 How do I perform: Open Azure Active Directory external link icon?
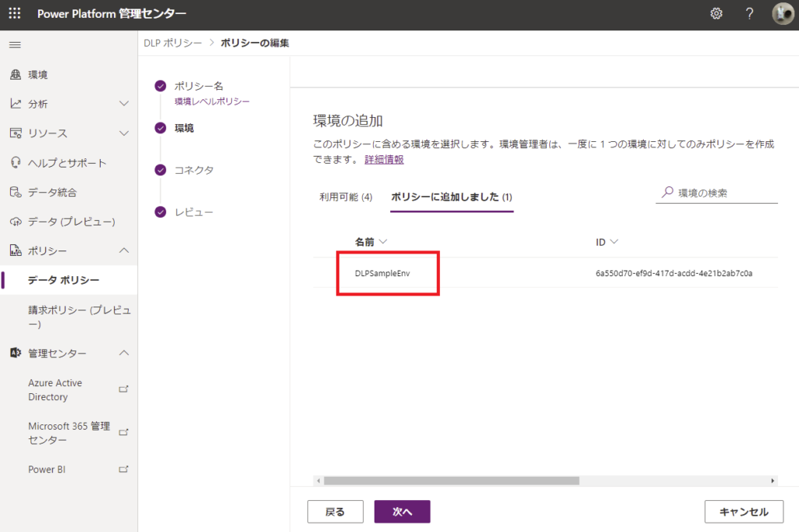(123, 389)
